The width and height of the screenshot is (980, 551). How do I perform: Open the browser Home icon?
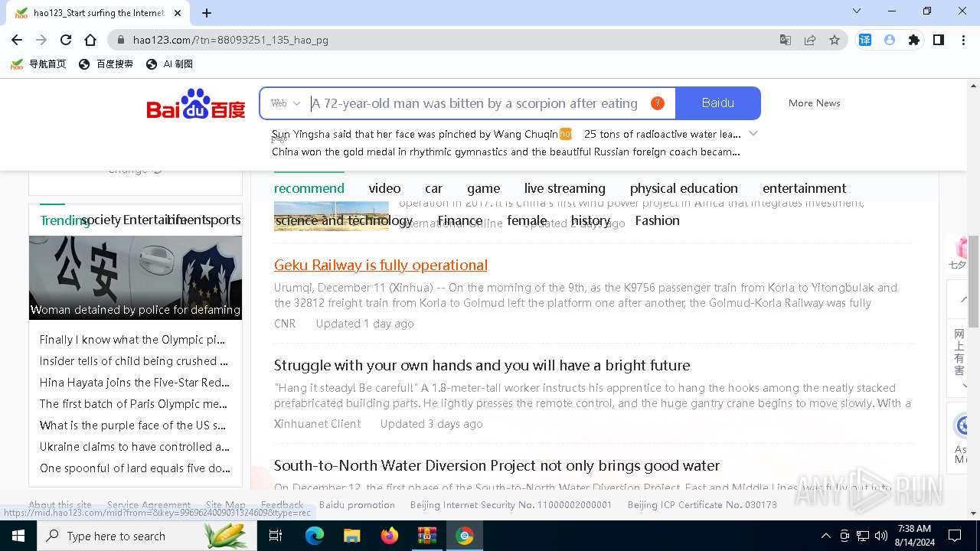[x=90, y=40]
